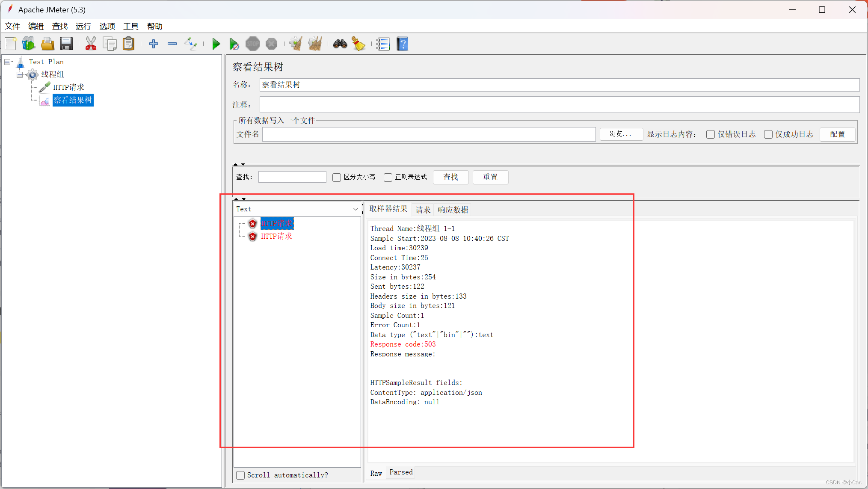Screen dimensions: 868x489
Task: Switch to the 响应数据 tab
Action: 453,210
